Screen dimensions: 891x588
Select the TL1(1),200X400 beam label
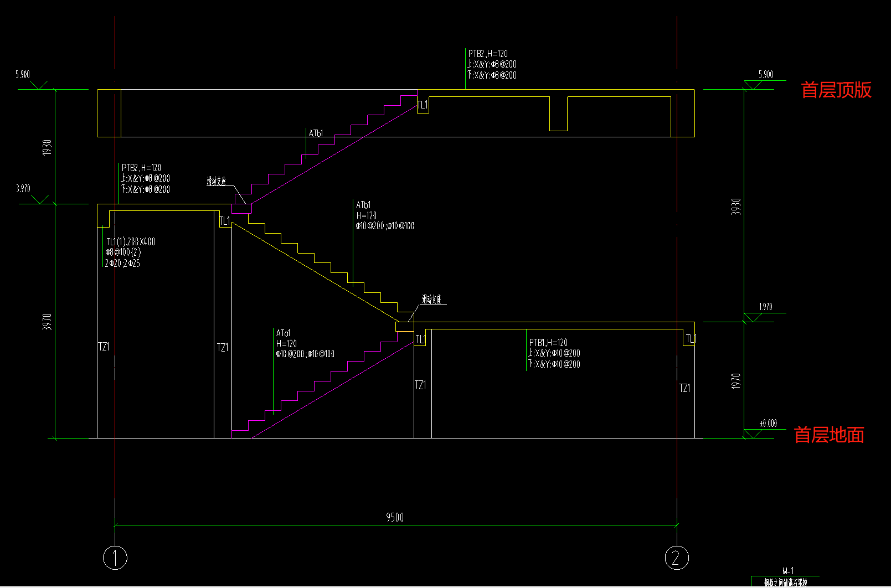click(131, 242)
